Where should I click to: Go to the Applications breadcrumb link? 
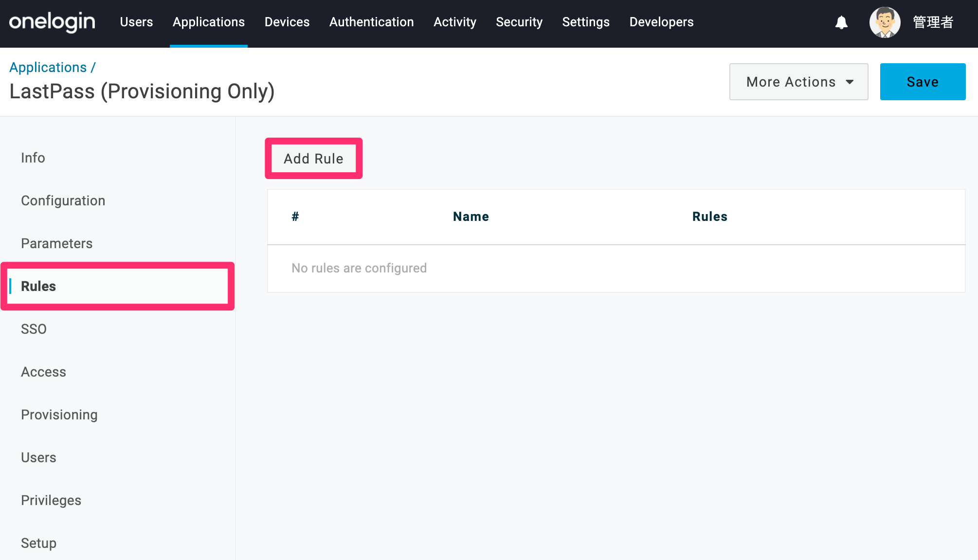tap(48, 67)
